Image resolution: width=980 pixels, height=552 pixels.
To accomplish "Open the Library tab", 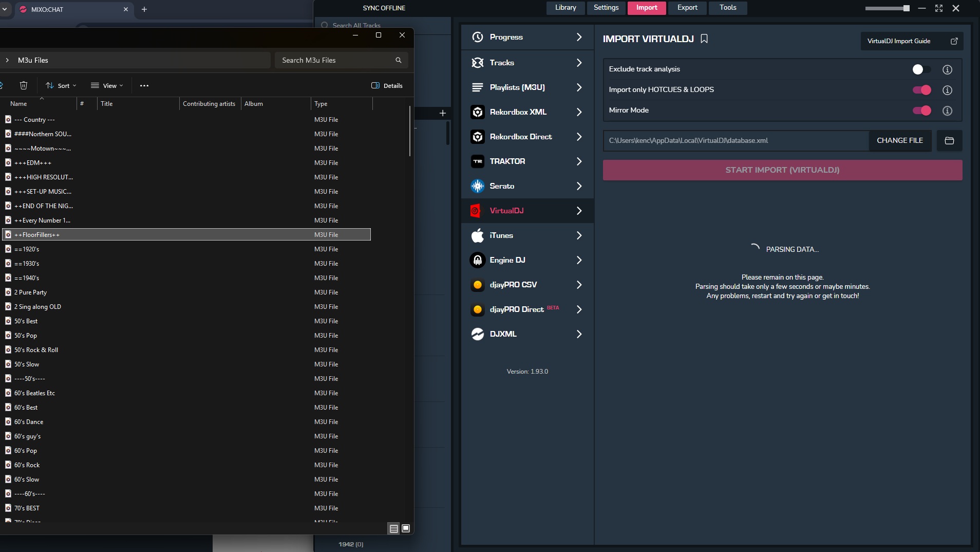I will tap(566, 8).
